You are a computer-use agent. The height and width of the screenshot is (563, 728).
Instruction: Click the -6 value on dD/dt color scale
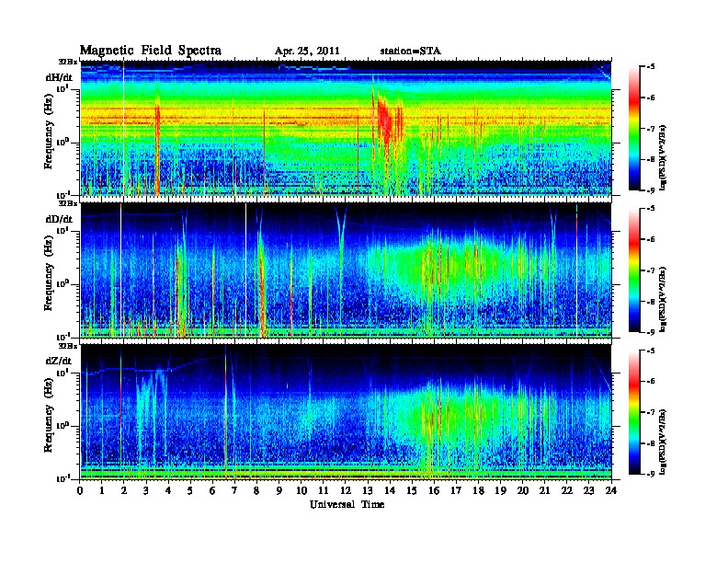tap(650, 240)
